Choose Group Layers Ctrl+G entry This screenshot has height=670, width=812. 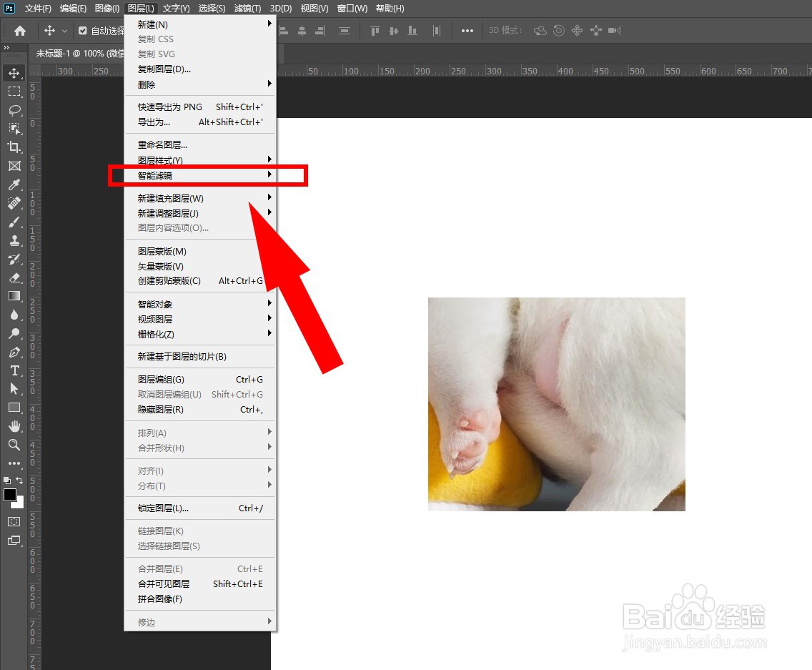point(200,379)
